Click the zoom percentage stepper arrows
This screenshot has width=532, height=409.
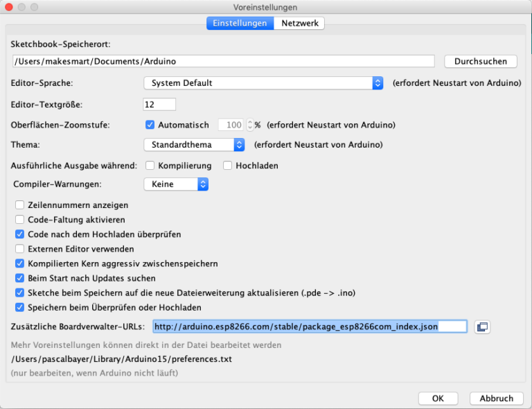pos(250,125)
